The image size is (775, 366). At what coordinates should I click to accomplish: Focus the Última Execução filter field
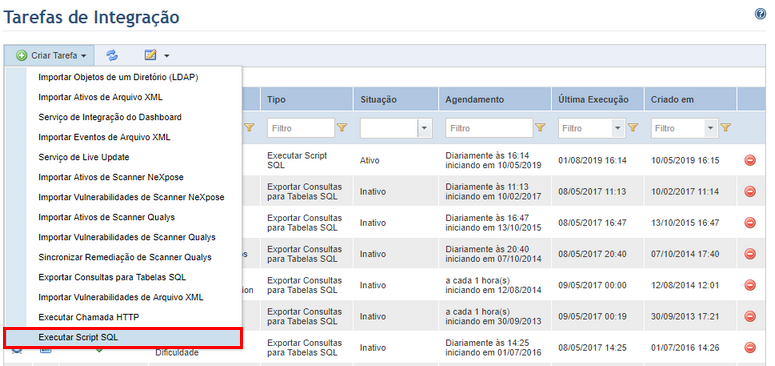[x=585, y=128]
